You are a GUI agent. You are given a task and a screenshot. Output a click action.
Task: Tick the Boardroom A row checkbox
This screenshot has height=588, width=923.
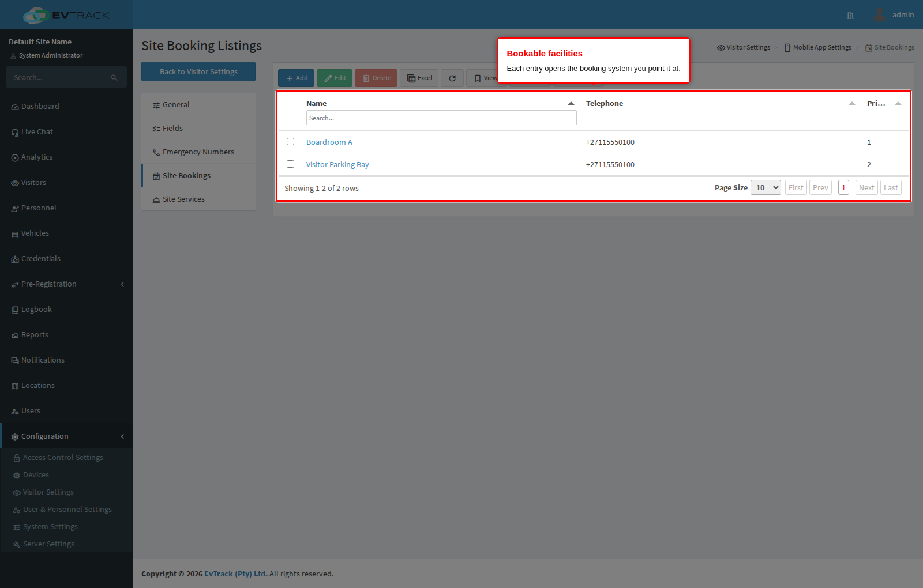point(291,142)
